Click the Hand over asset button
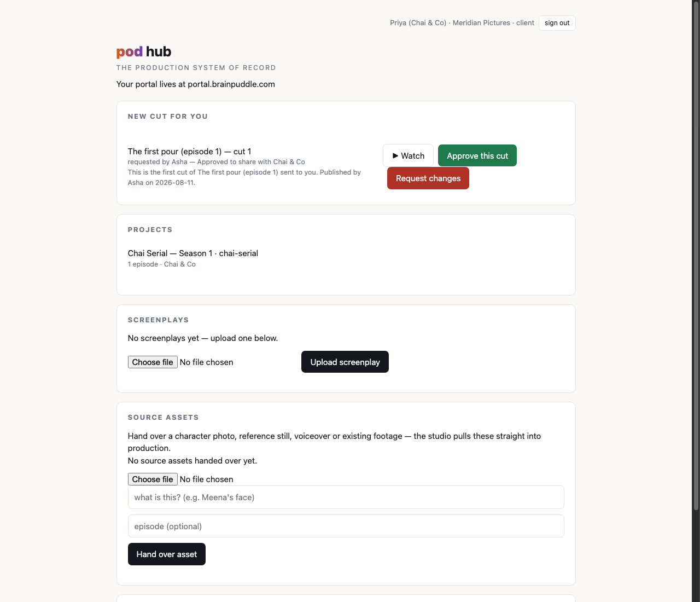This screenshot has width=700, height=602. point(167,554)
